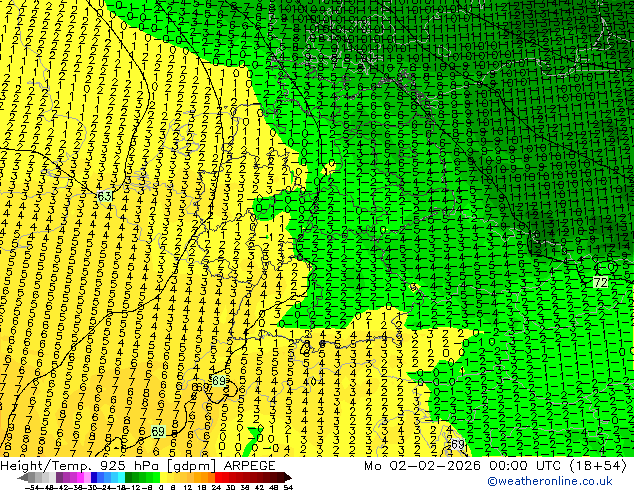This screenshot has width=634, height=490.
Task: Click the cyan swatch in the temperature legend
Action: click(x=121, y=477)
